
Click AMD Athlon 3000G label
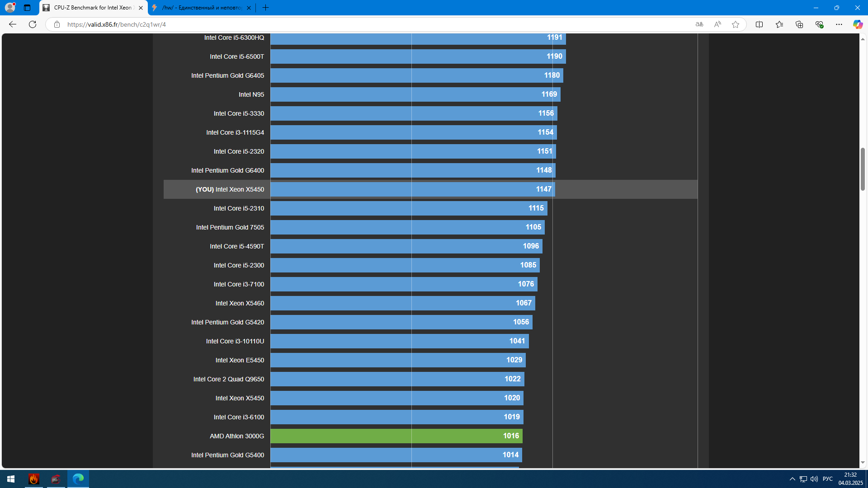point(237,436)
